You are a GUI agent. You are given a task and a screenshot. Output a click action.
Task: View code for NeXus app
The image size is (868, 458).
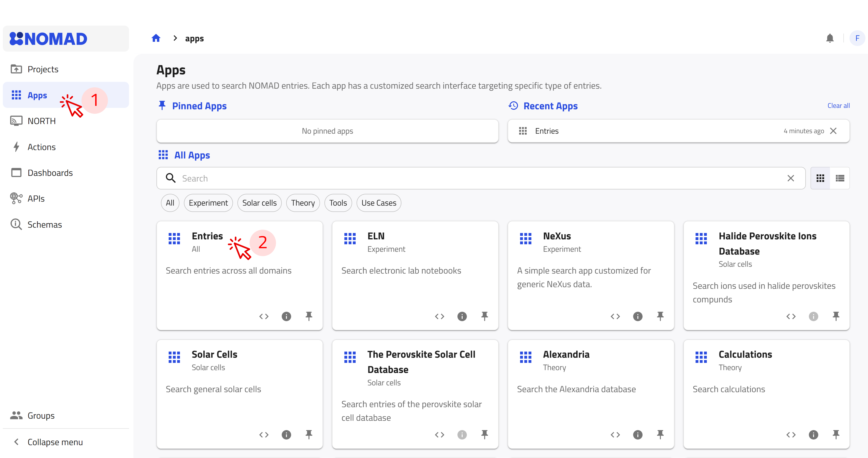[x=615, y=316]
